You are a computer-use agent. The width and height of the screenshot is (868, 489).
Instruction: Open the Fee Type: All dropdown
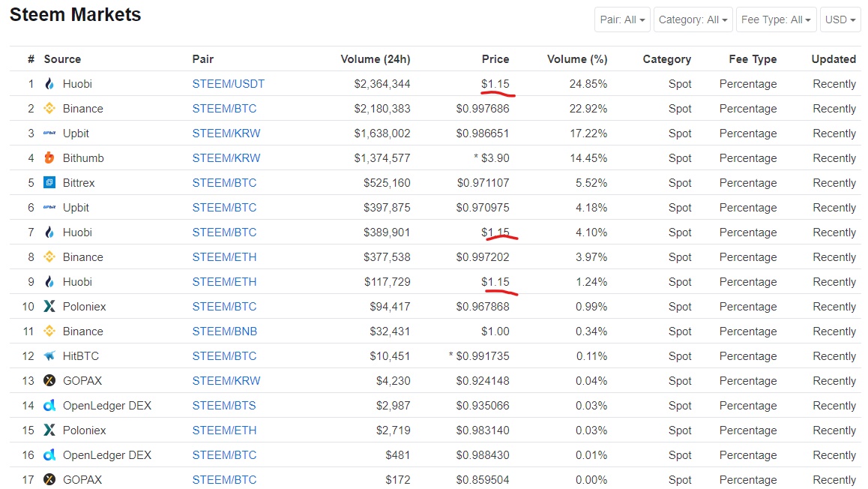tap(776, 19)
